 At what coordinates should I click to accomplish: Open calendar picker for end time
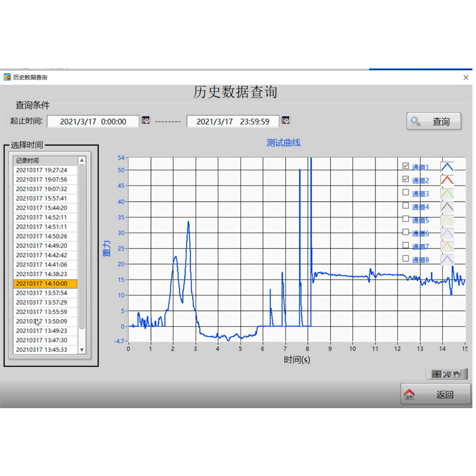(x=286, y=120)
